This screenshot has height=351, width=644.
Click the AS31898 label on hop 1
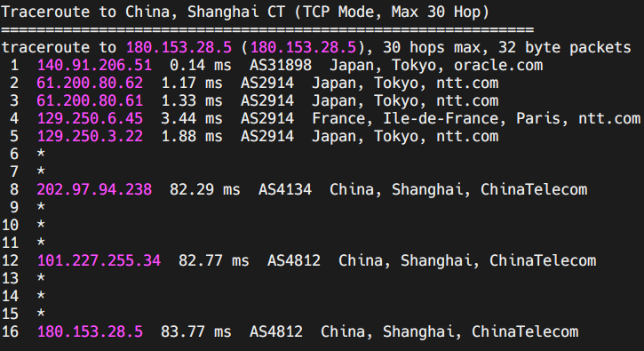281,66
